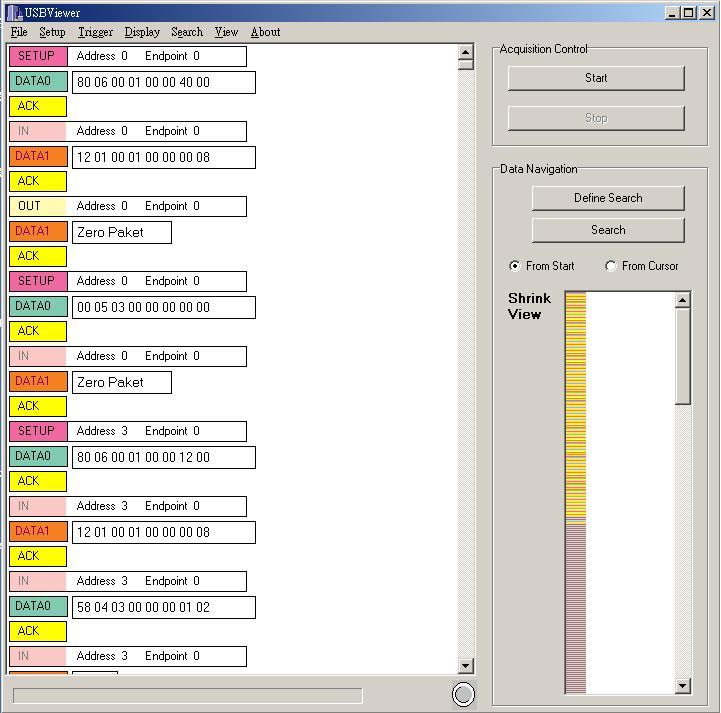Screen dimensions: 721x713
Task: Click the progress bar at the bottom
Action: [x=188, y=696]
